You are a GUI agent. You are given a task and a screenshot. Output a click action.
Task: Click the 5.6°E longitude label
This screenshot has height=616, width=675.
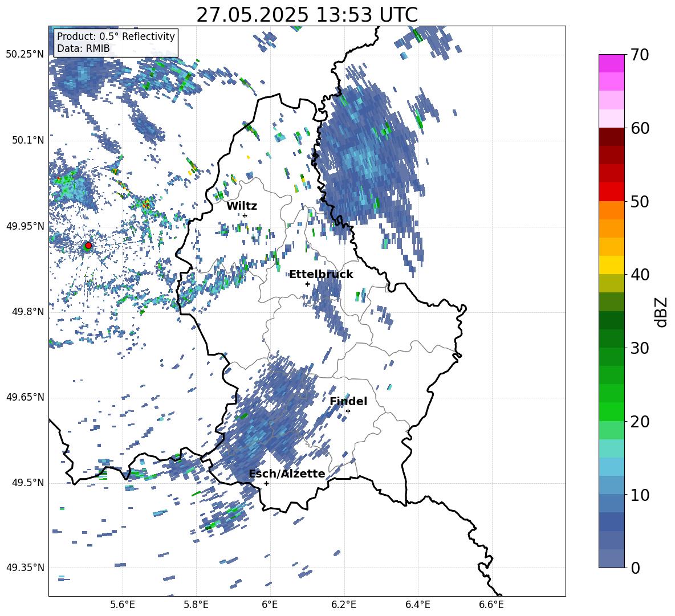coord(123,605)
